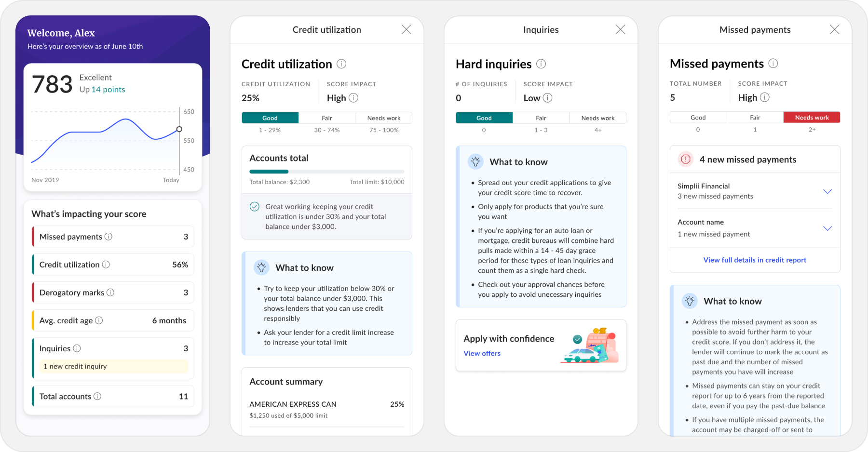Expand Account name missed payment row
Viewport: 868px width, 452px height.
[827, 228]
